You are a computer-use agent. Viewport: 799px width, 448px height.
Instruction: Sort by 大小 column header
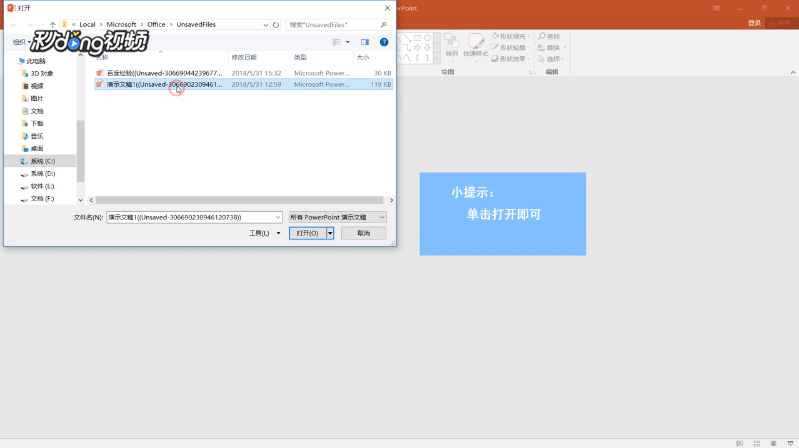tap(363, 57)
